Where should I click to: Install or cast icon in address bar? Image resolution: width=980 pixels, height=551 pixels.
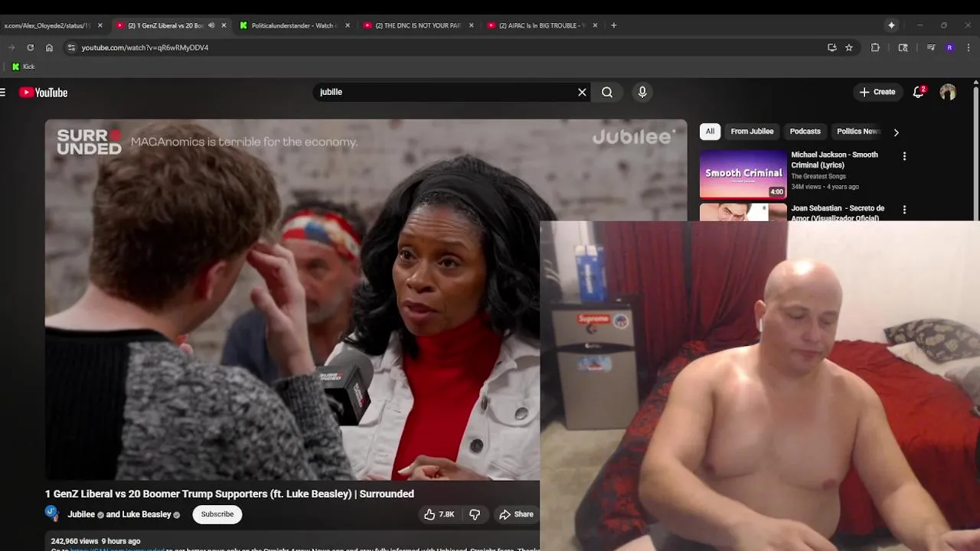832,47
